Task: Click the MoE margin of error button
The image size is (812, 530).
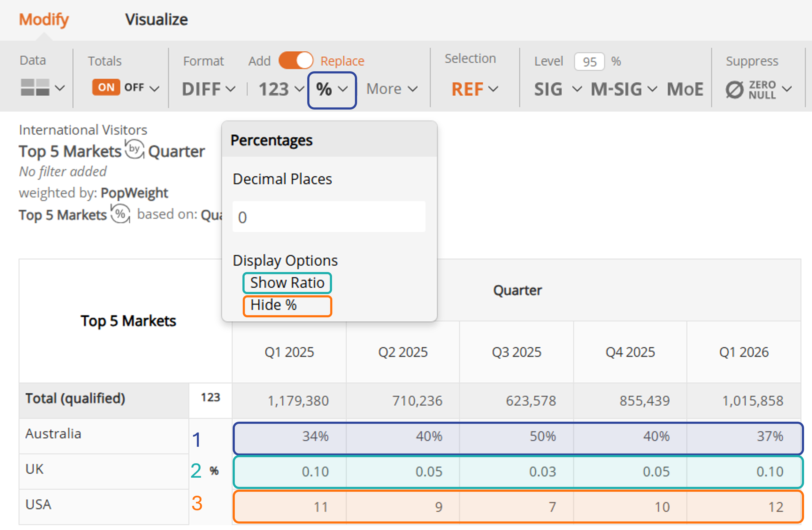Action: pos(685,89)
